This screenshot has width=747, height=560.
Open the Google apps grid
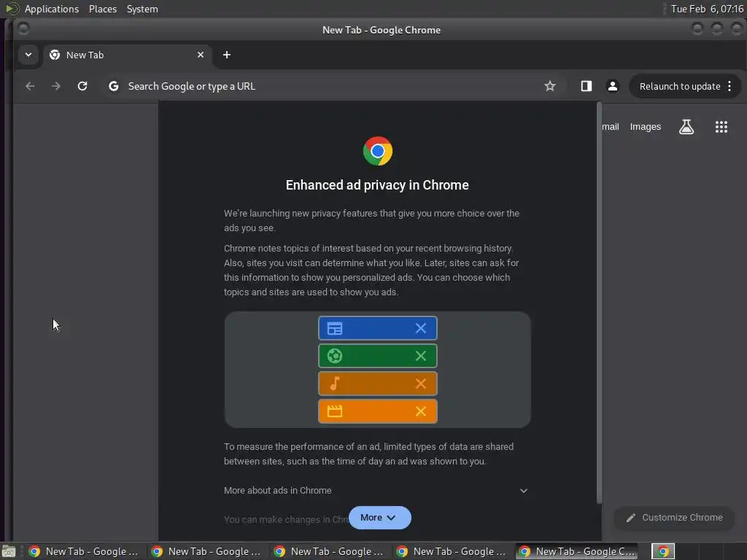coord(721,127)
